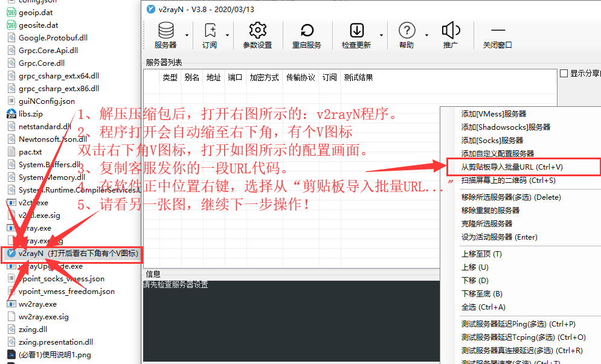This screenshot has width=601, height=364.
Task: Select the Google.Protobuf.dll file icon
Action: [x=11, y=38]
